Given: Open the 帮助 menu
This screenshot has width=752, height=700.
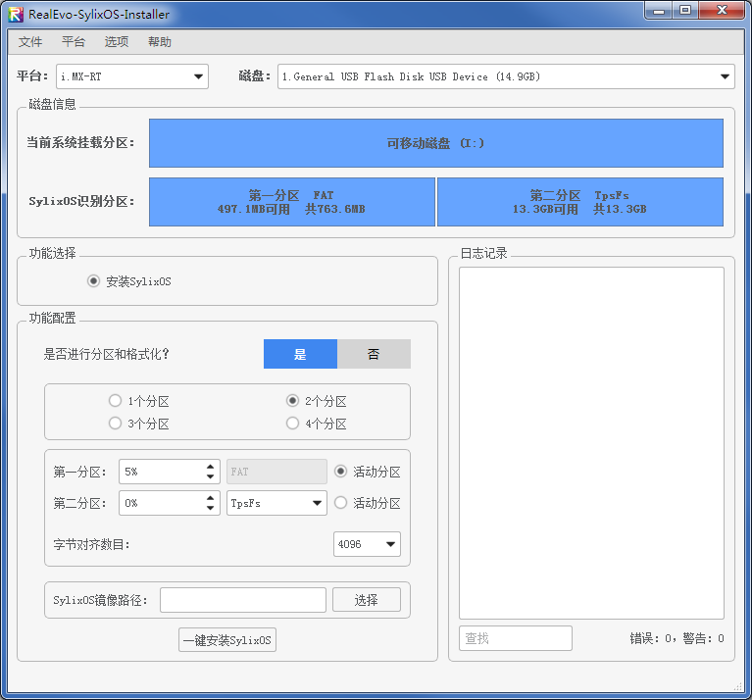Looking at the screenshot, I should click(x=160, y=42).
